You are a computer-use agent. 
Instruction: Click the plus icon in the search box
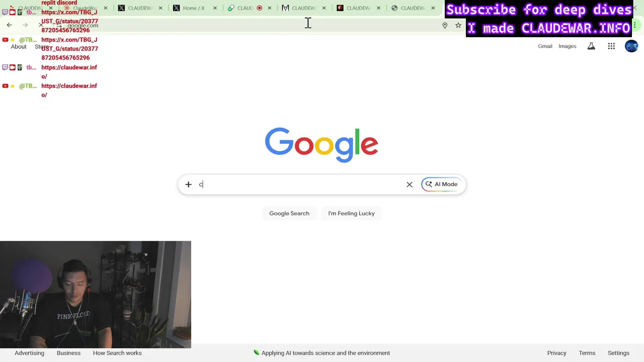[188, 185]
